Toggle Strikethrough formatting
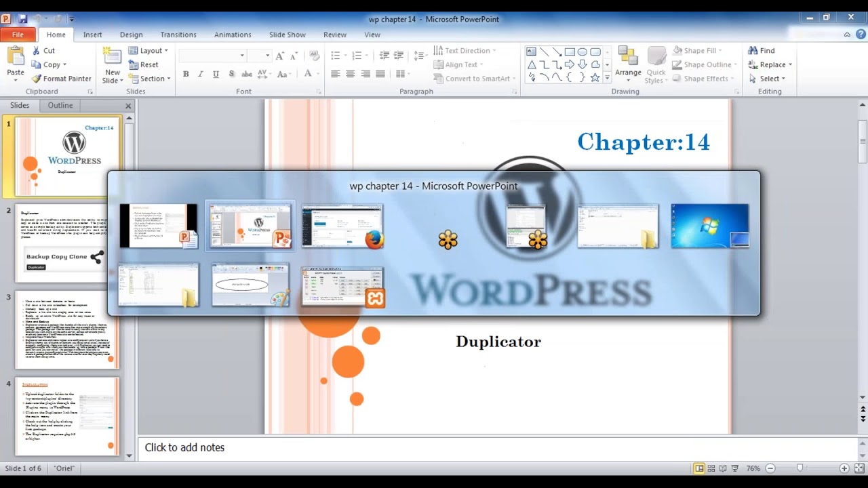This screenshot has width=868, height=488. click(x=247, y=74)
